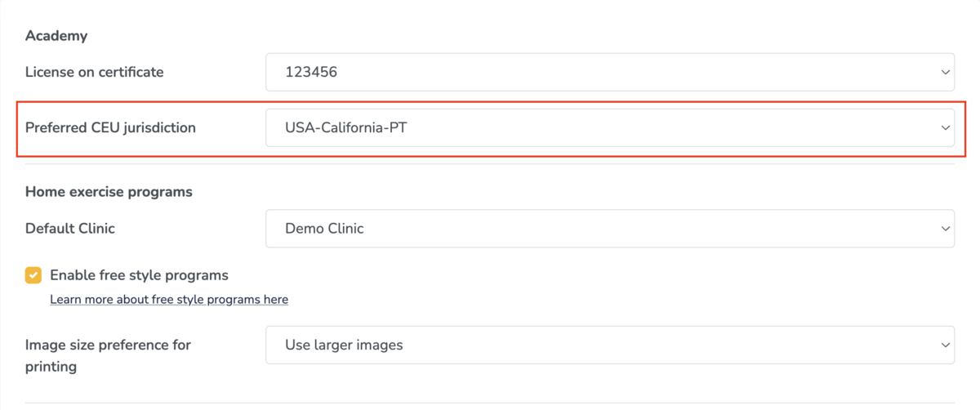980x410 pixels.
Task: Click the 'Demo Clinic' selected value
Action: click(x=324, y=229)
